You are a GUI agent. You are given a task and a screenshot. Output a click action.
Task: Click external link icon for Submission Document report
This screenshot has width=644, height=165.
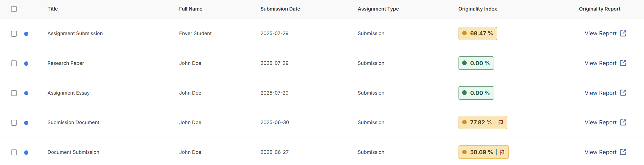(x=623, y=122)
